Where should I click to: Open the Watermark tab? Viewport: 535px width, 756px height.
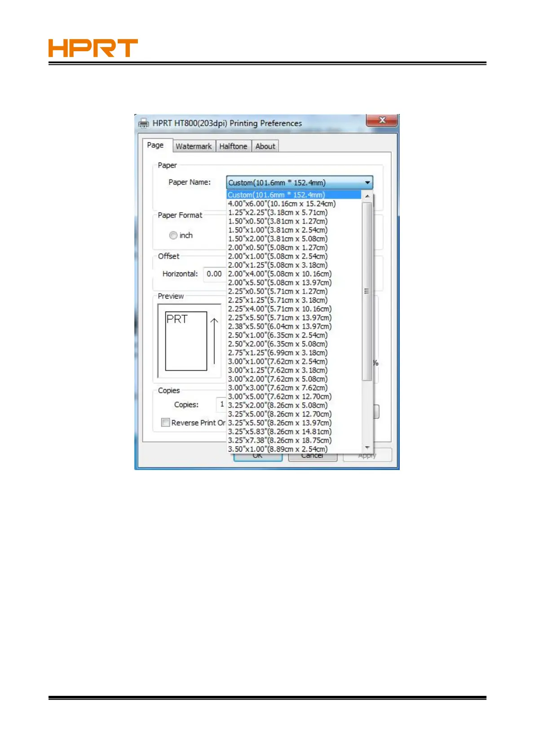194,146
